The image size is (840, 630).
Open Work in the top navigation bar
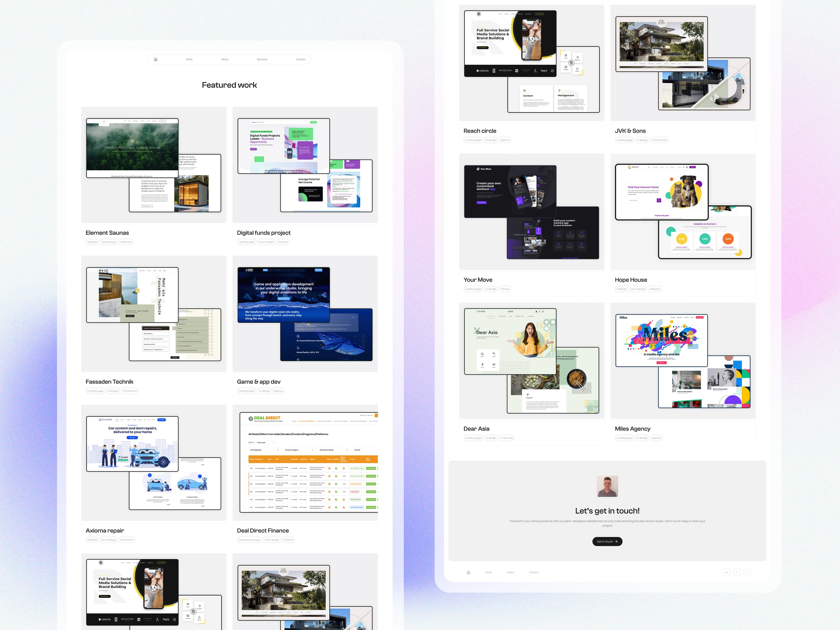click(189, 59)
